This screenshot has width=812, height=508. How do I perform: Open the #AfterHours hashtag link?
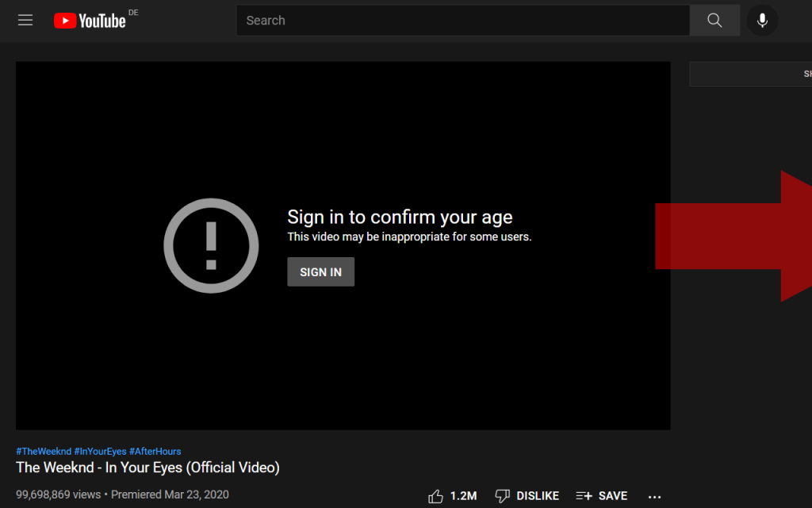(155, 451)
